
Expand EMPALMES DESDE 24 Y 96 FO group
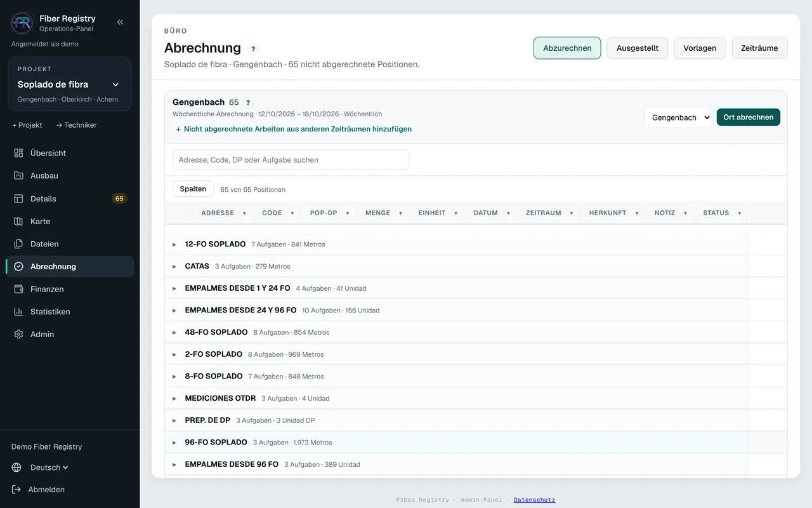pos(174,311)
